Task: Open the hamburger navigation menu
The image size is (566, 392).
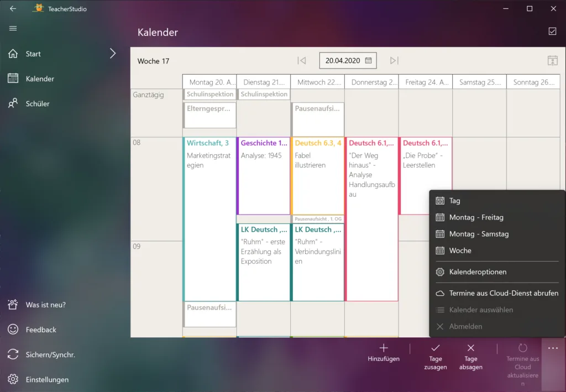Action: click(x=13, y=28)
